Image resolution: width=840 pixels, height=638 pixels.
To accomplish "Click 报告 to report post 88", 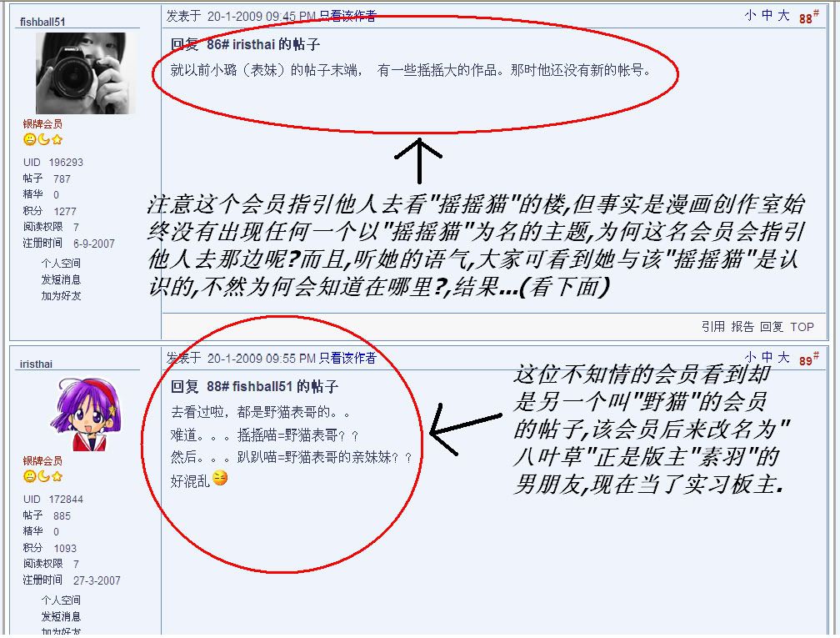I will click(x=742, y=327).
